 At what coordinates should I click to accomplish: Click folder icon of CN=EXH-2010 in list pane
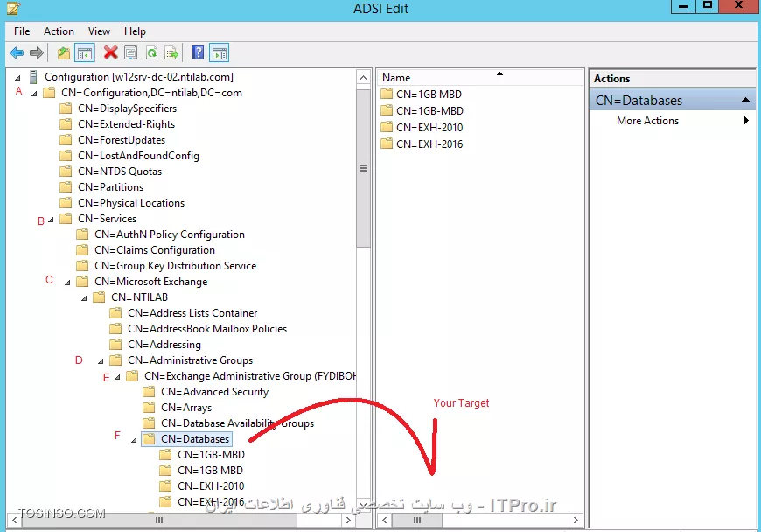(387, 127)
